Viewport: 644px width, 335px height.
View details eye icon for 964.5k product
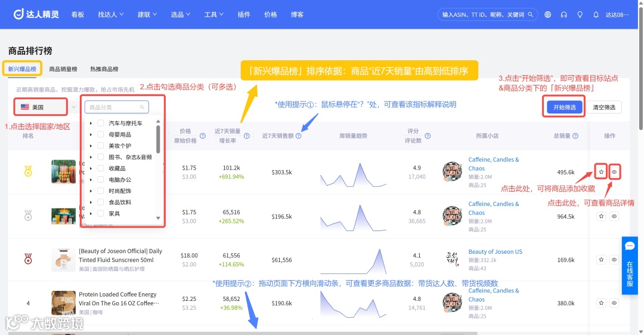(614, 216)
